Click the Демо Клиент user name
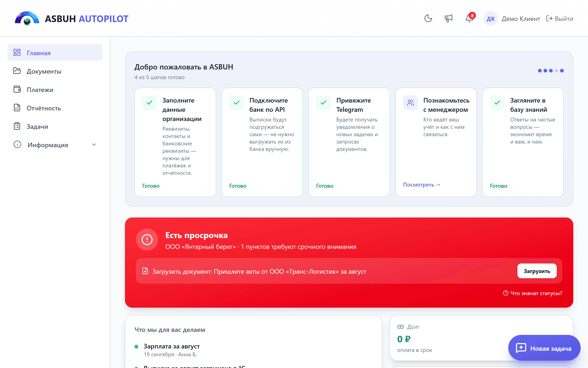588x368 pixels. [x=521, y=19]
